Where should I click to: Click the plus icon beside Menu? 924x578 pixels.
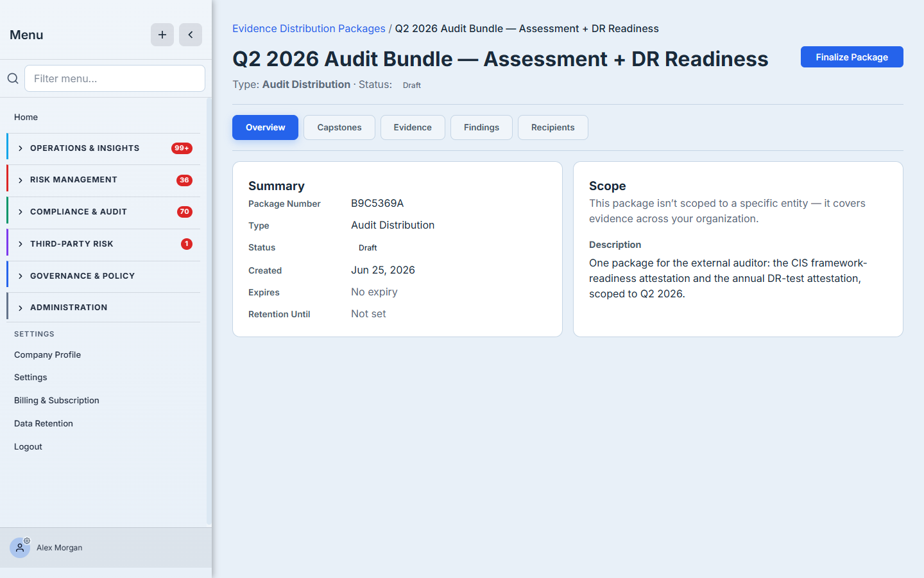click(x=162, y=35)
